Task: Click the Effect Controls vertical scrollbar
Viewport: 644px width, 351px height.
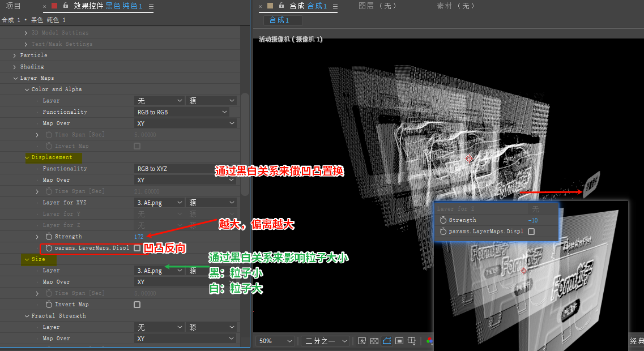Action: pyautogui.click(x=245, y=144)
